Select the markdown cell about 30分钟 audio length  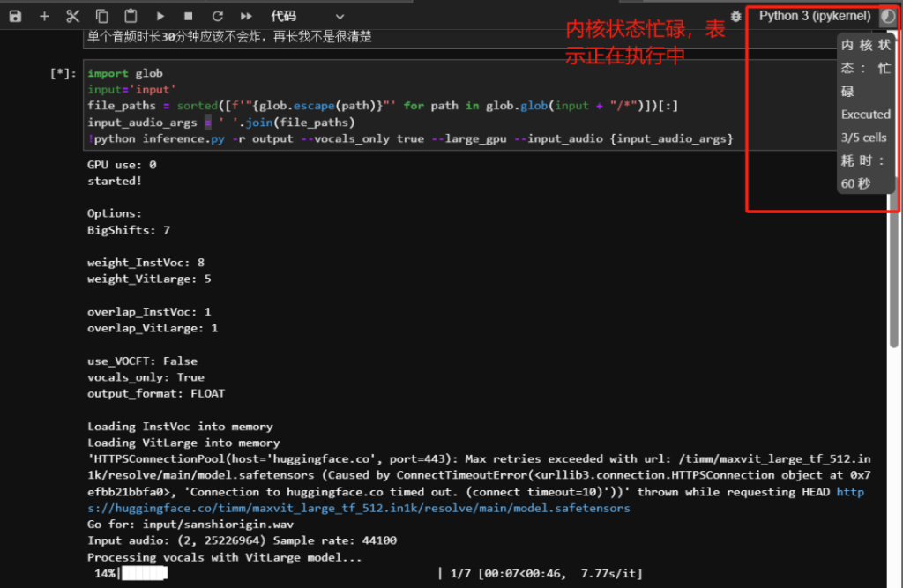pyautogui.click(x=229, y=36)
